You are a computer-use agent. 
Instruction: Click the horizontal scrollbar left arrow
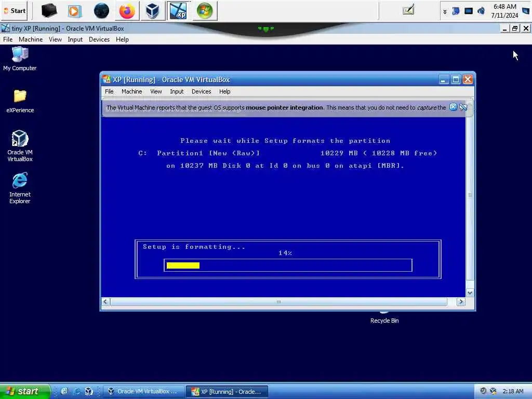(x=105, y=302)
